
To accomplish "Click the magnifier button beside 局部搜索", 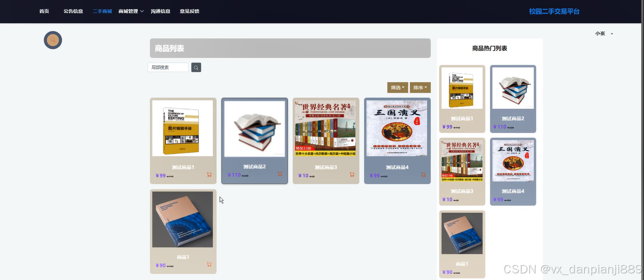I will click(x=196, y=68).
